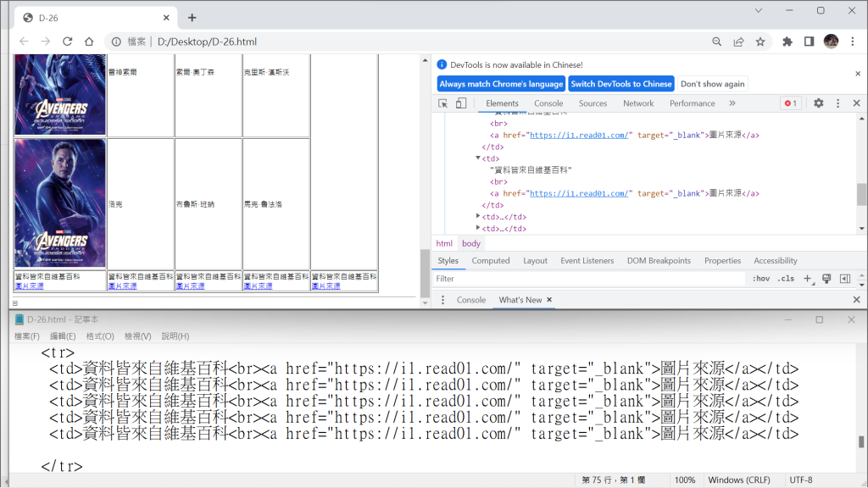This screenshot has width=868, height=488.
Task: Open the Computed pane tab
Action: pos(491,261)
